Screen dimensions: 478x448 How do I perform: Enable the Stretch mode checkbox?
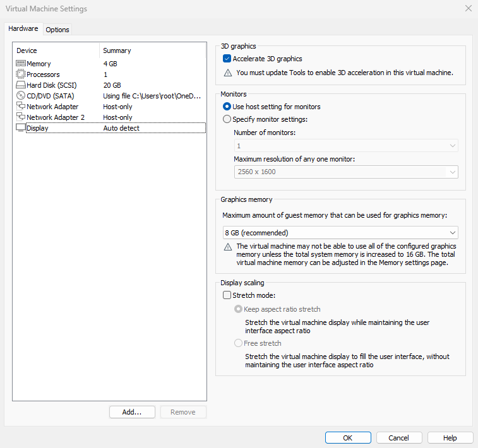click(227, 295)
